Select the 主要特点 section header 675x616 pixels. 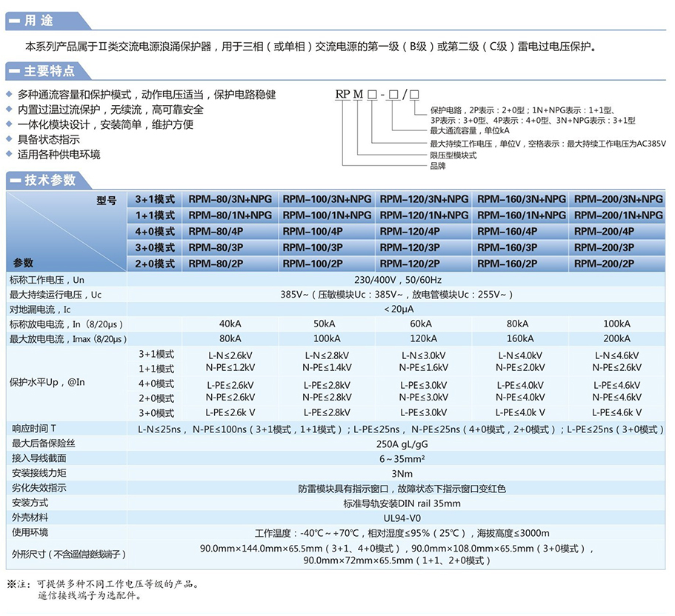pos(50,71)
